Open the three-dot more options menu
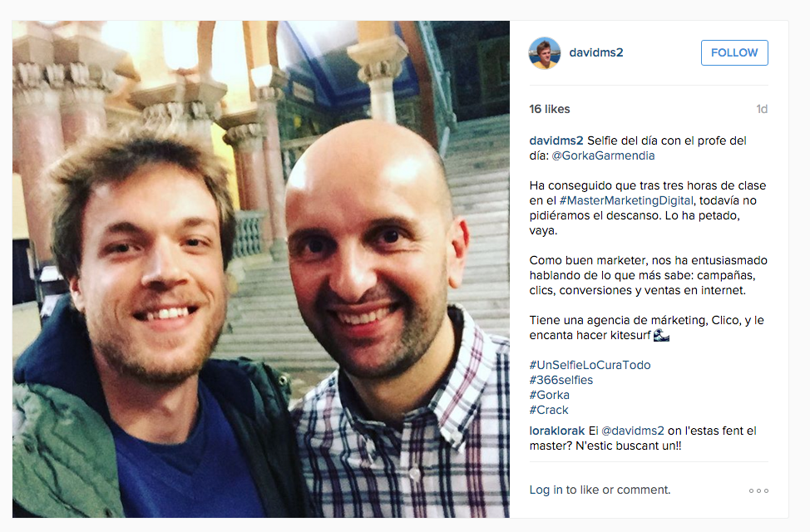Screen dimensions: 810x532 (x=758, y=490)
